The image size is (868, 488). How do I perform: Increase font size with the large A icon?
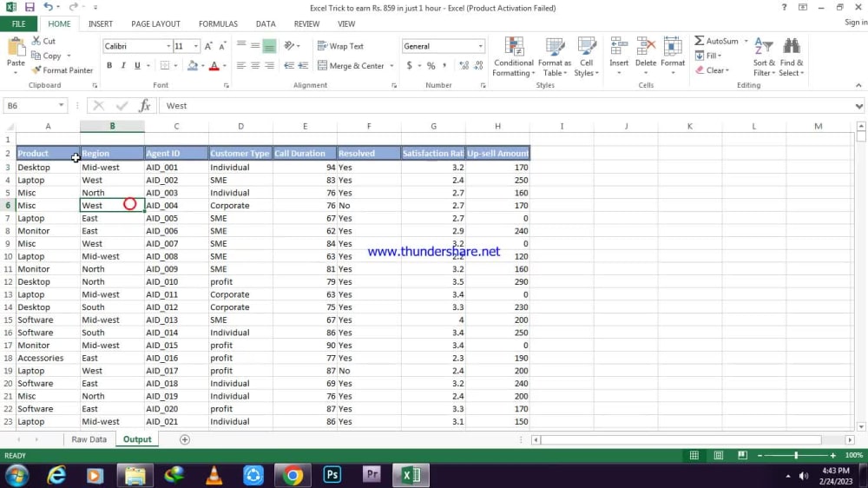pos(208,47)
